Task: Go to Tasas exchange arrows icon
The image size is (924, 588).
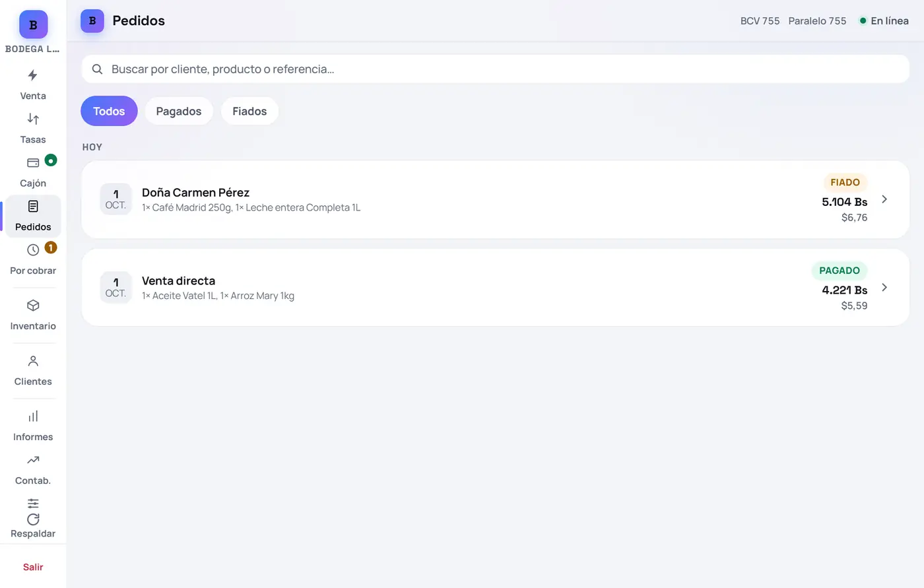Action: click(x=33, y=119)
